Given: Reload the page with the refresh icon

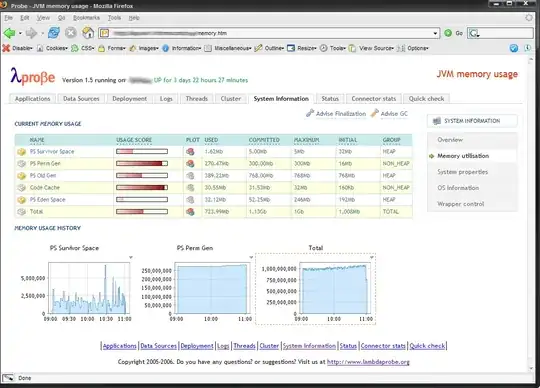Looking at the screenshot, I should pos(53,33).
